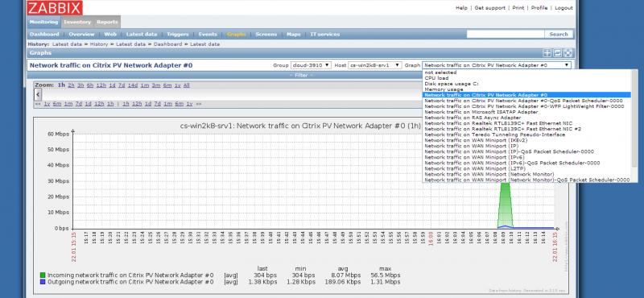Open Dashboard in the monitoring submenu
Screen dimensions: 644x298
pyautogui.click(x=44, y=35)
